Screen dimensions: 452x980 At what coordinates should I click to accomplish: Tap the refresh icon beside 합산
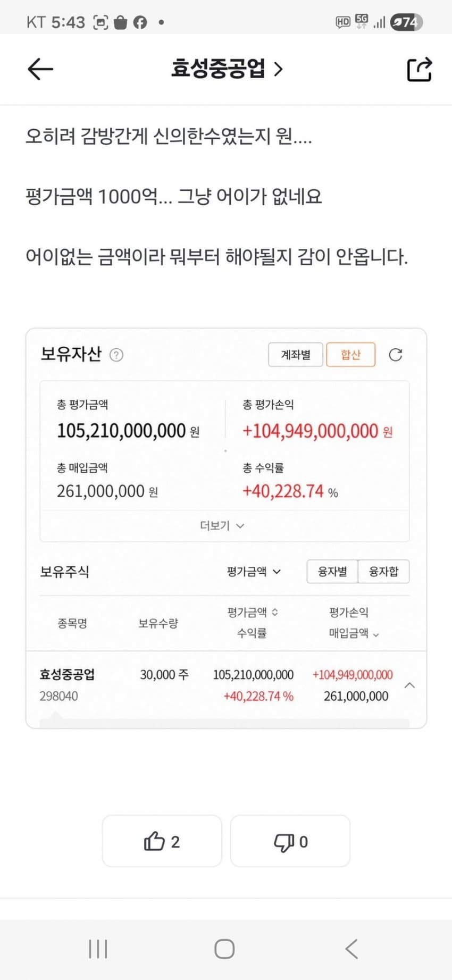(x=396, y=355)
